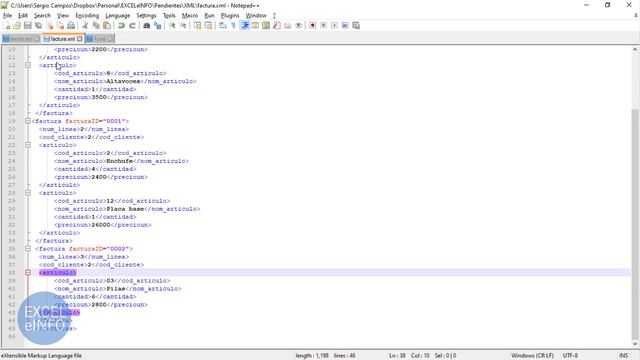Open the Plugins menu

pyautogui.click(x=230, y=16)
